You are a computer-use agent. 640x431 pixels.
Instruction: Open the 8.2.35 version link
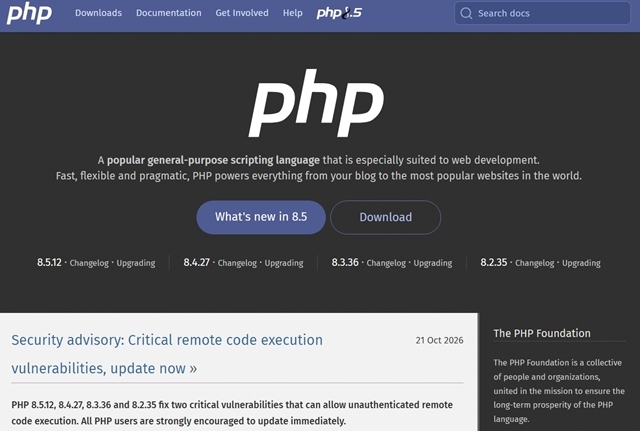(x=493, y=262)
